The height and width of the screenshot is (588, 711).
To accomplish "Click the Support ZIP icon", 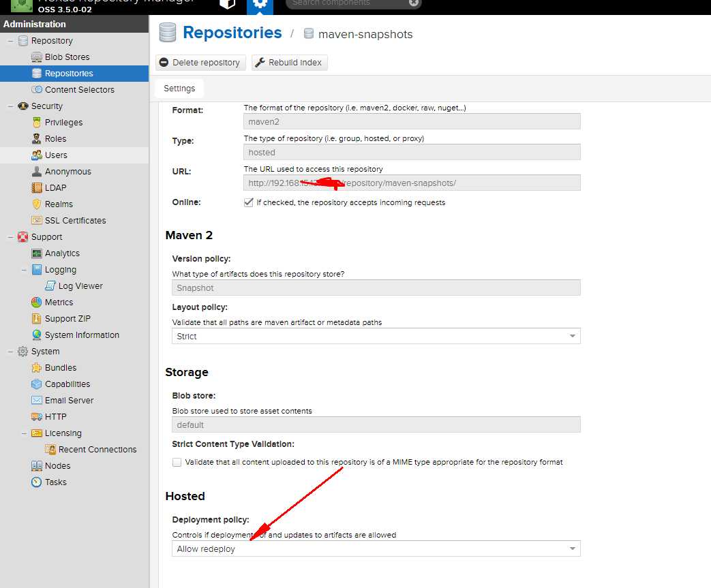I will [37, 319].
